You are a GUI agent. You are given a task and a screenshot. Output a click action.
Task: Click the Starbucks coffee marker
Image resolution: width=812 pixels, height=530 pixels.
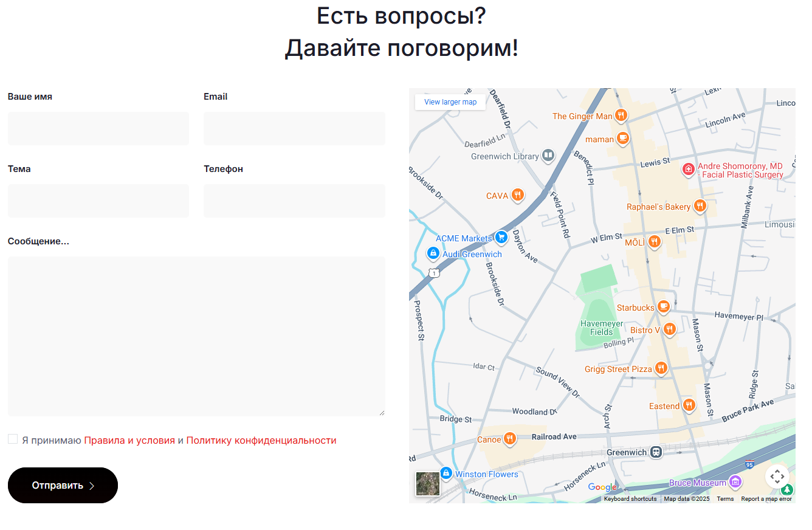click(x=664, y=307)
